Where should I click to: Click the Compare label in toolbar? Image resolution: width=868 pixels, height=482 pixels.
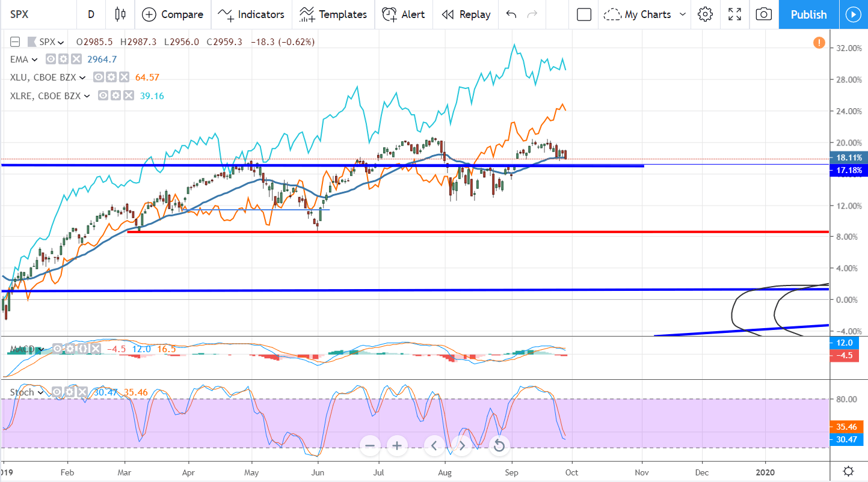pos(182,14)
